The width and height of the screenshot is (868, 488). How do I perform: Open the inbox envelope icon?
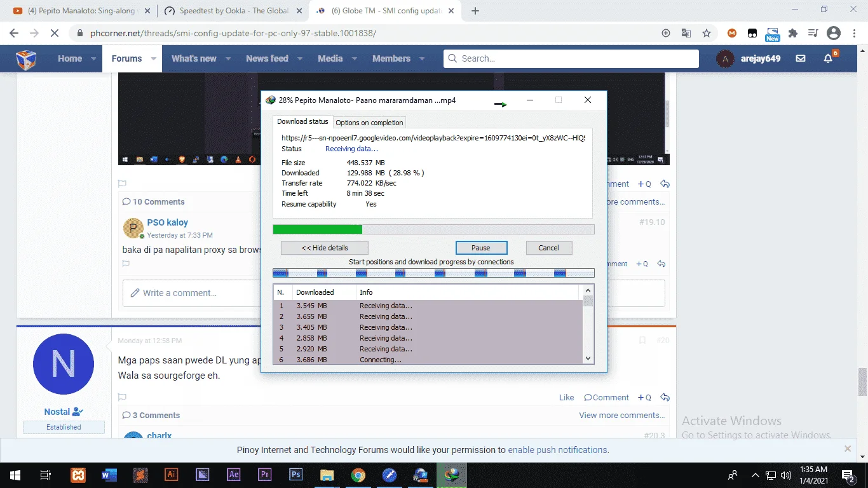(801, 58)
